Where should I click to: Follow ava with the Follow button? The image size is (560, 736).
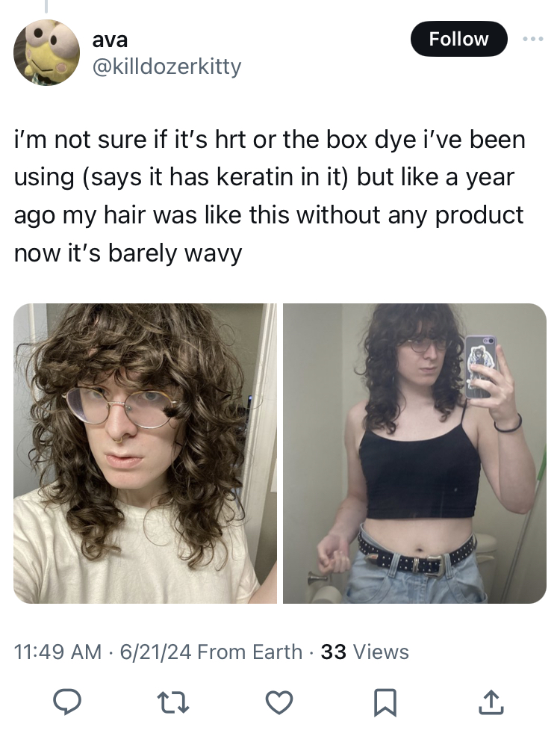458,39
